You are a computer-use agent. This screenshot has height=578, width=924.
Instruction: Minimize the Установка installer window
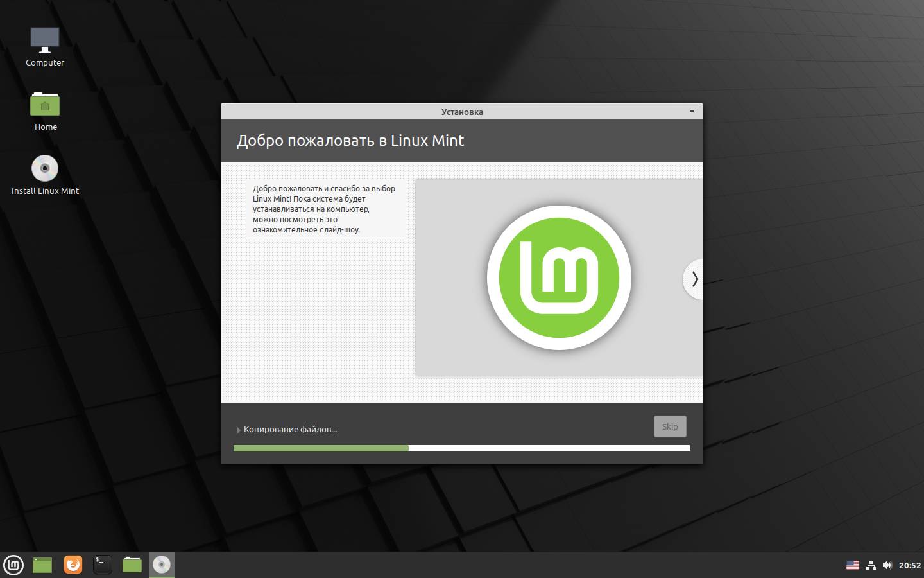point(692,111)
